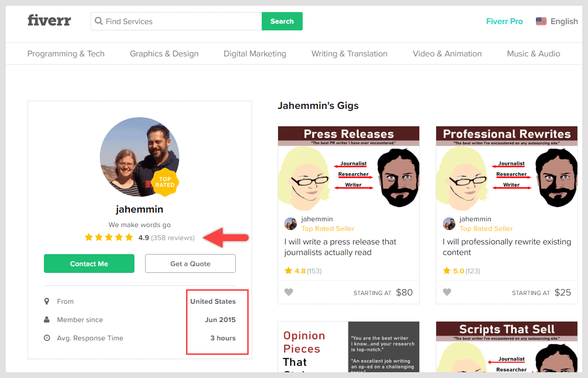Open the Opinion Pieces gig image
The image size is (588, 378).
(349, 347)
